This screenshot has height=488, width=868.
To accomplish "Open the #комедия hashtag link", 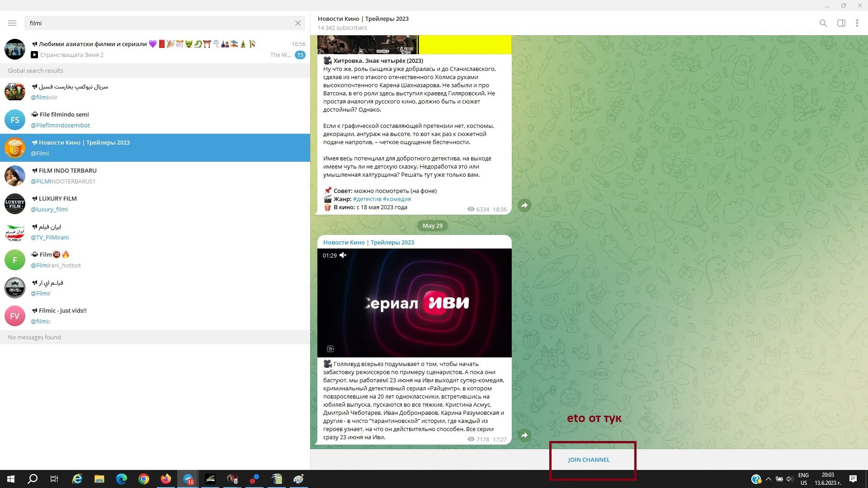I will tap(396, 199).
